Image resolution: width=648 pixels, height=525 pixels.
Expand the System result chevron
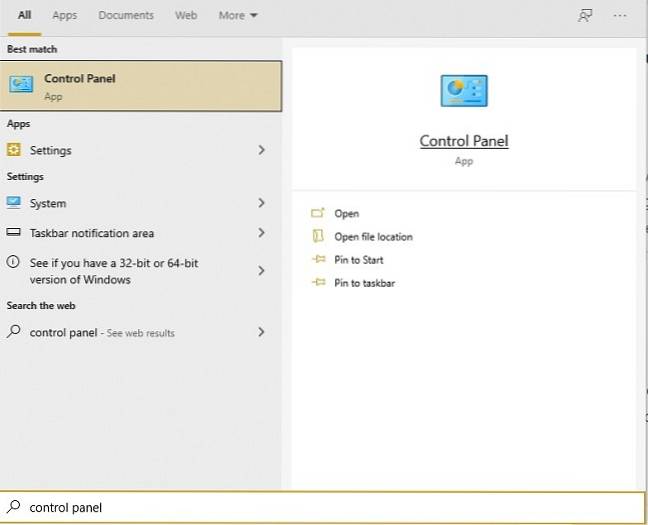click(x=261, y=203)
